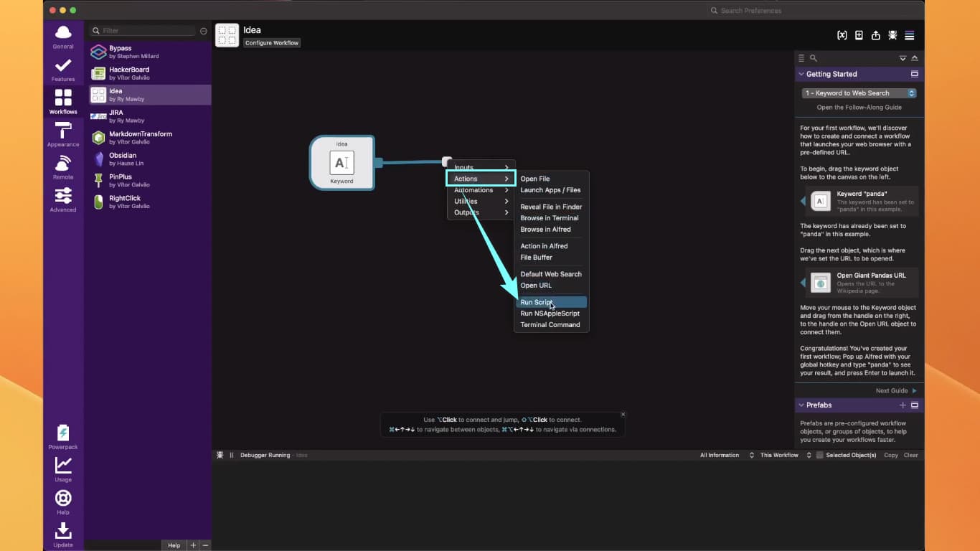Toggle the workflow palette sidebar icon
The width and height of the screenshot is (980, 551).
pos(910,36)
